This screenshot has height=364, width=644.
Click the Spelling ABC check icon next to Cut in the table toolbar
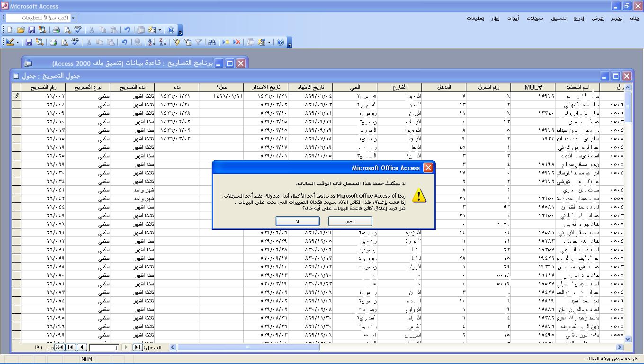(x=75, y=42)
